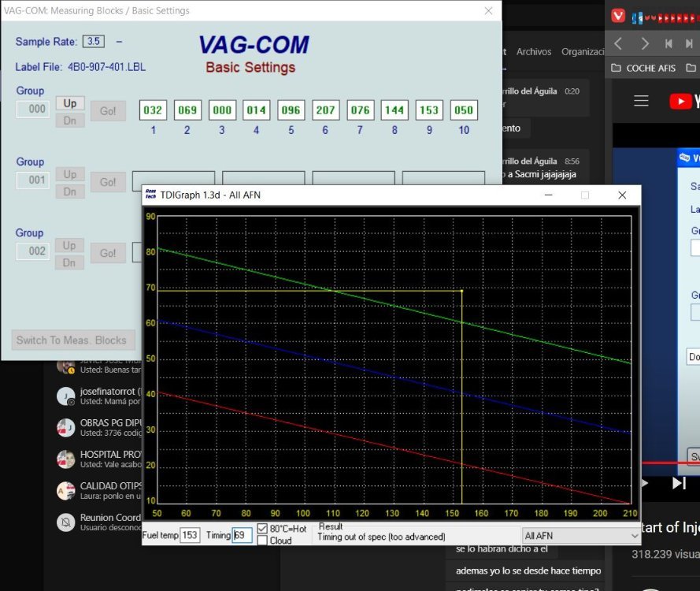Screen dimensions: 700x591
Task: Click Switch To Meas. Blocks button
Action: [x=73, y=340]
